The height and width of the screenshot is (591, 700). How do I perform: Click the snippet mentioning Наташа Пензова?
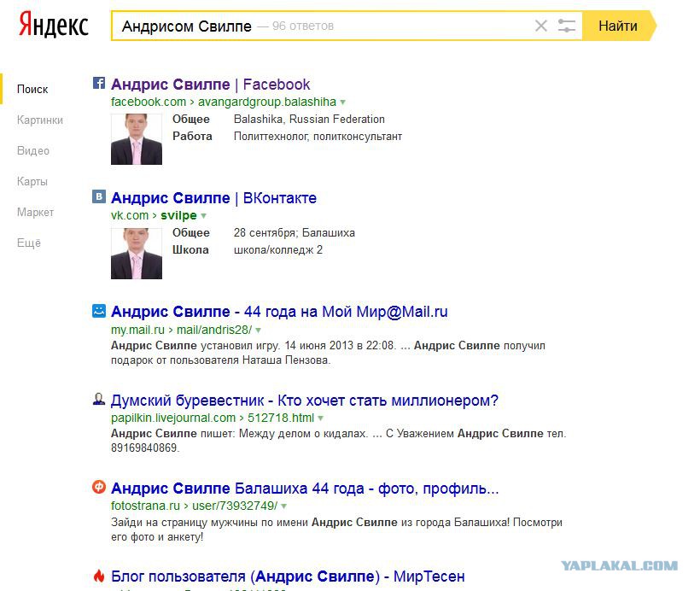328,353
